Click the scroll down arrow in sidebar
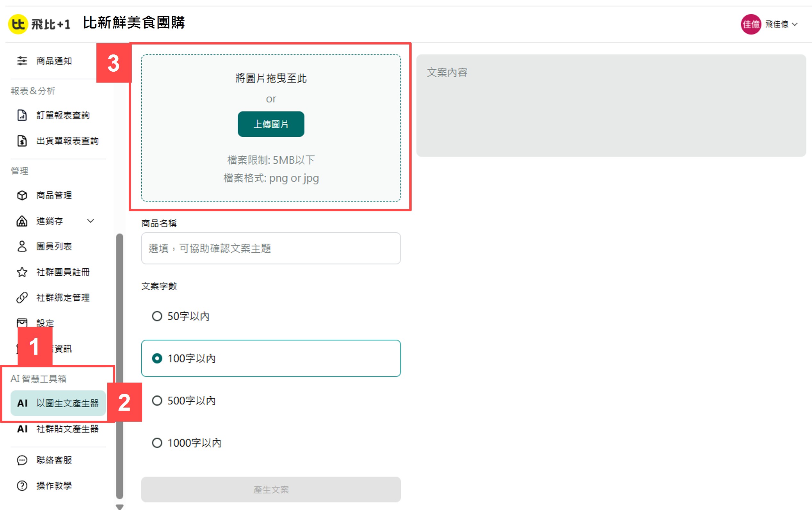The image size is (812, 510). point(119,506)
